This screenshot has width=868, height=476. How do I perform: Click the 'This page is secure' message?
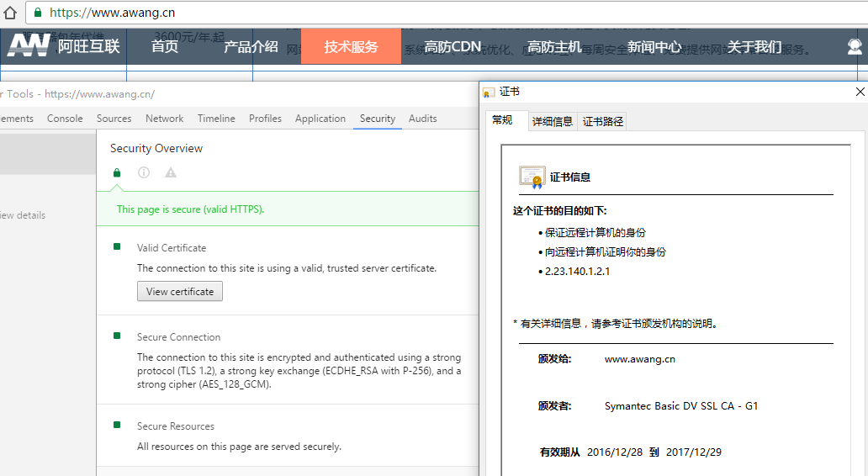[x=190, y=209]
